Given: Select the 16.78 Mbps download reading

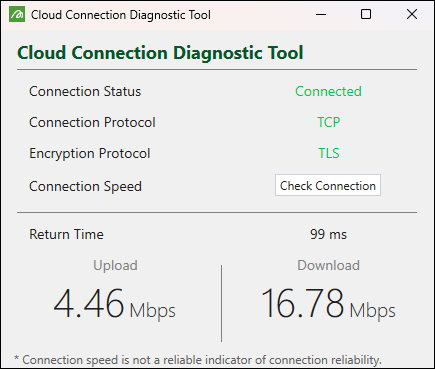Looking at the screenshot, I should (x=328, y=304).
